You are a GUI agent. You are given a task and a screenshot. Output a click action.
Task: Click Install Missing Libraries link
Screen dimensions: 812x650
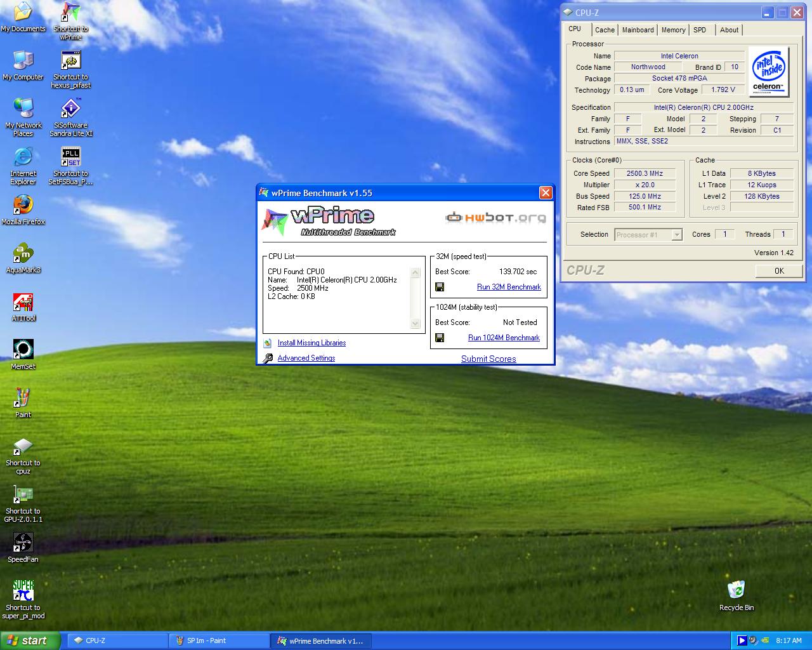point(311,343)
